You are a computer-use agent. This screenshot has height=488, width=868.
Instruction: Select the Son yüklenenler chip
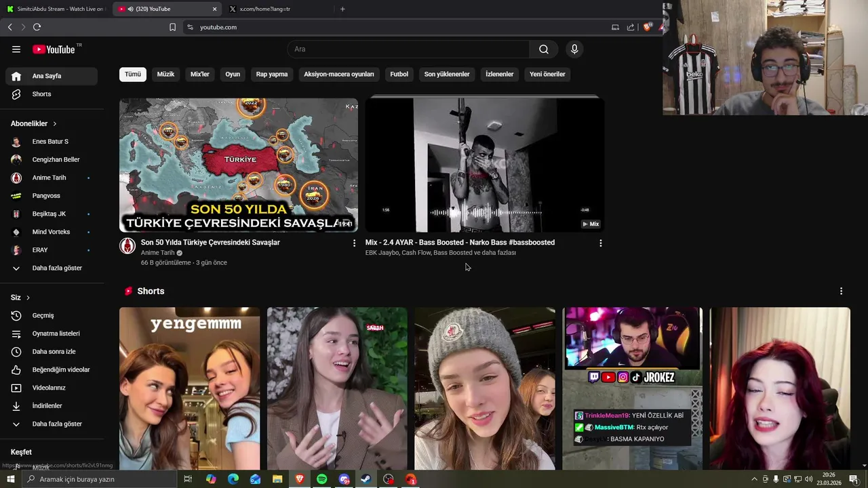click(447, 74)
